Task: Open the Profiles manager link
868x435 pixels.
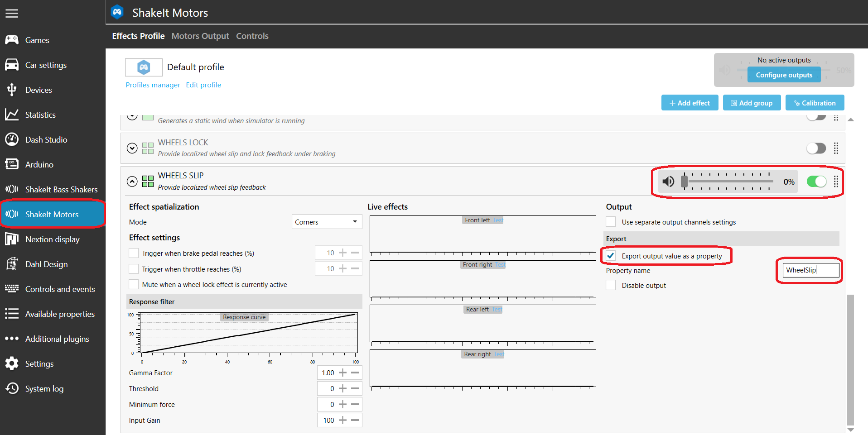Action: (x=153, y=85)
